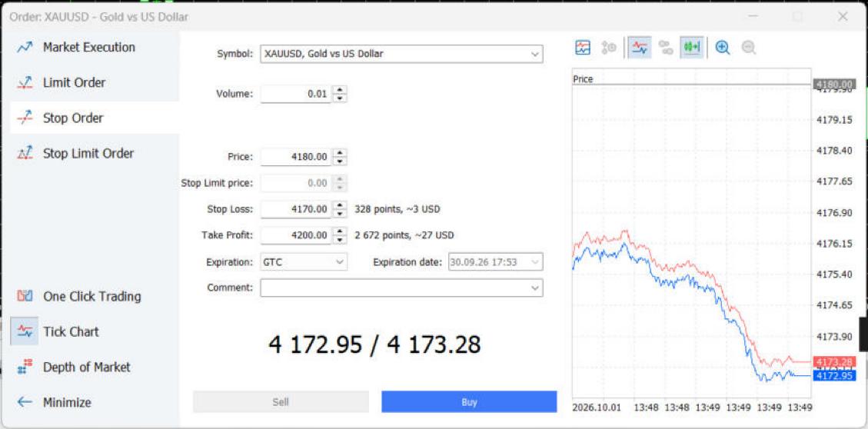The height and width of the screenshot is (429, 868).
Task: Click the disabled Stop Limit price field
Action: (x=296, y=183)
